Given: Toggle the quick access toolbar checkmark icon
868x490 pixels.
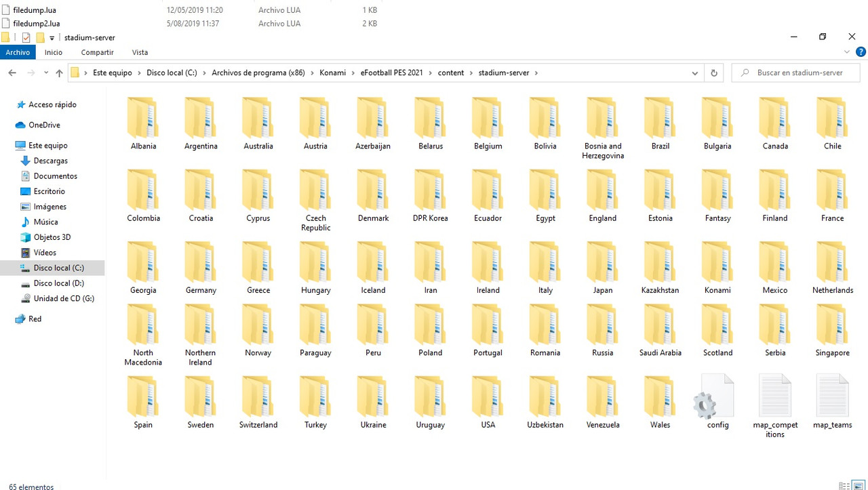Looking at the screenshot, I should [26, 38].
